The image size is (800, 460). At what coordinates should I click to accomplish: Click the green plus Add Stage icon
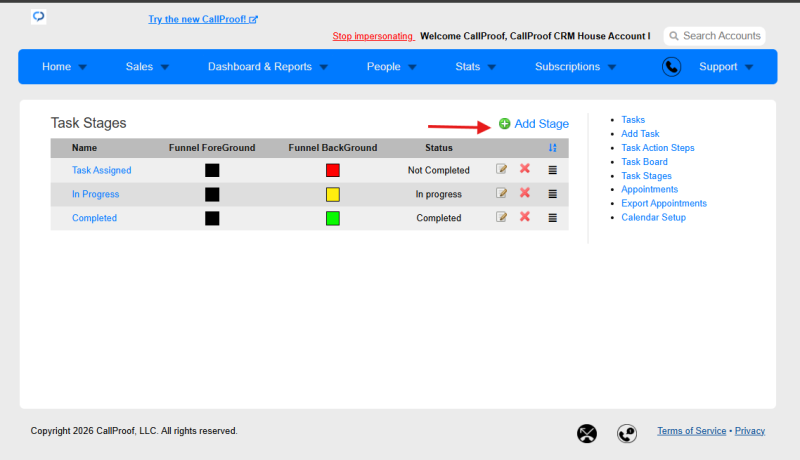[x=505, y=124]
